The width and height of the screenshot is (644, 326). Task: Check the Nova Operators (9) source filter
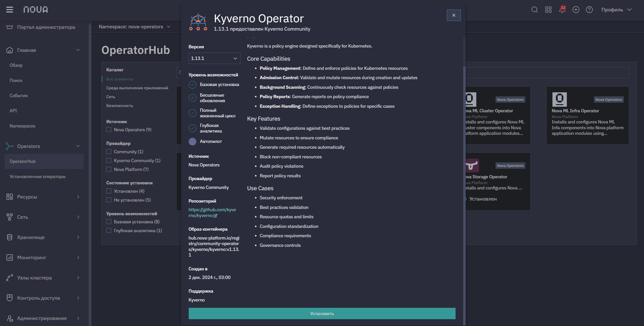click(109, 129)
